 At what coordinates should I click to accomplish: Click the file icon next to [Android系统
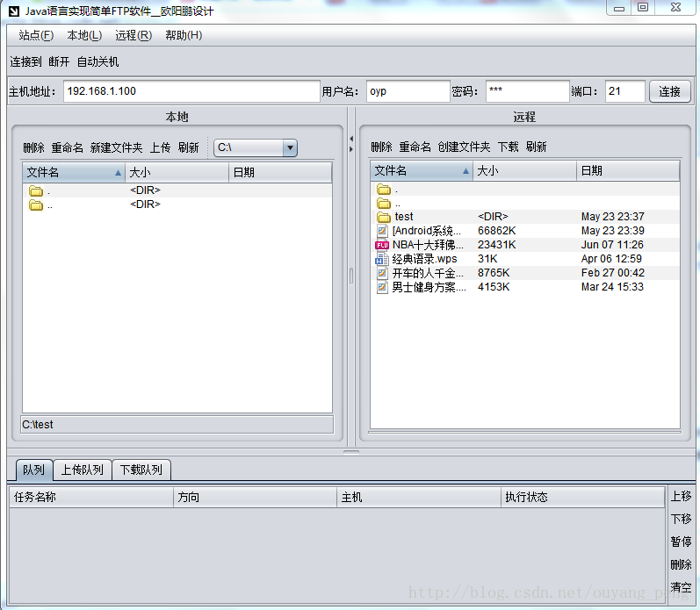[382, 231]
